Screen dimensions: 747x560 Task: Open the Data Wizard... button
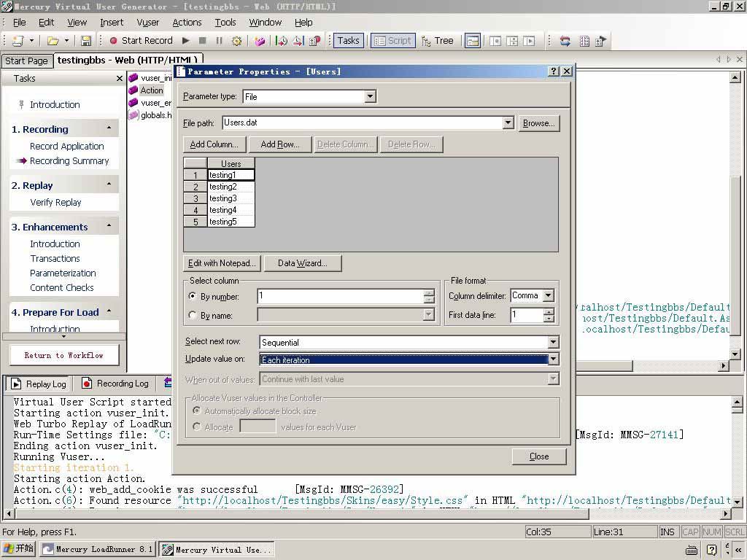click(x=303, y=263)
